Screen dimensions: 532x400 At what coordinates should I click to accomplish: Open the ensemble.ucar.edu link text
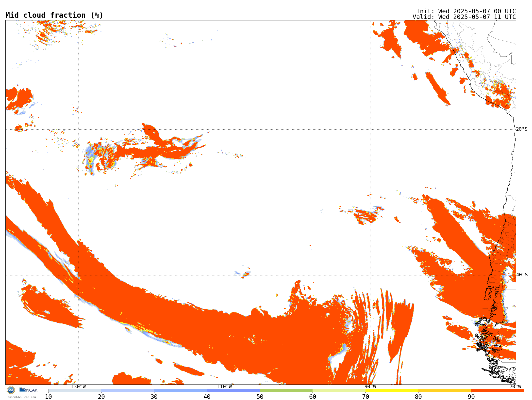click(x=22, y=397)
